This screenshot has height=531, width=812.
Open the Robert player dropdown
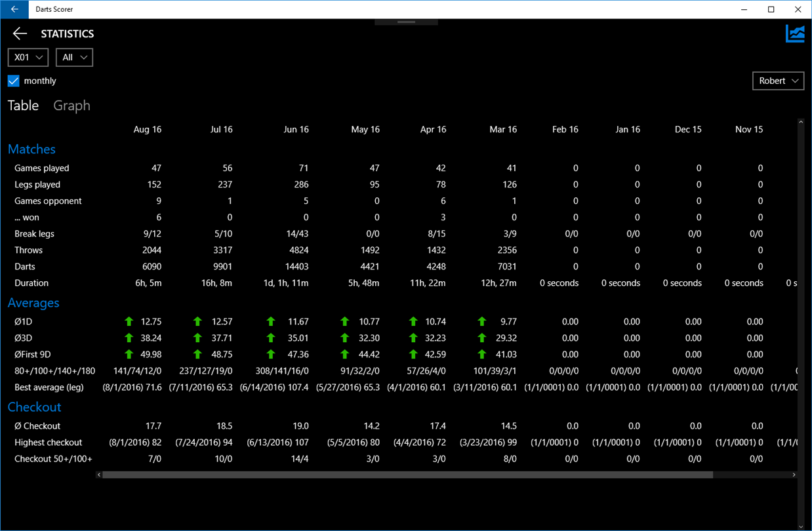click(x=778, y=81)
